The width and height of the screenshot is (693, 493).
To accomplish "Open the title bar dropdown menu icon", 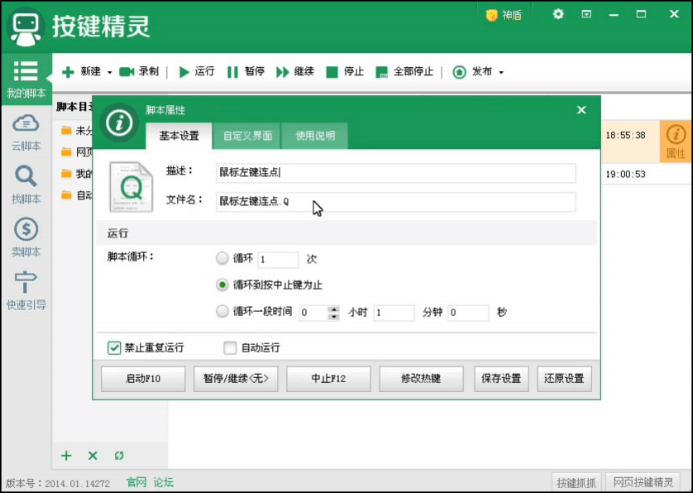I will click(586, 14).
